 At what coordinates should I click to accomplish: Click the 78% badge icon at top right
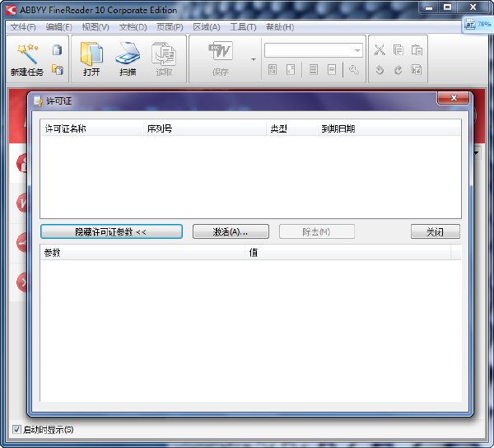(478, 25)
